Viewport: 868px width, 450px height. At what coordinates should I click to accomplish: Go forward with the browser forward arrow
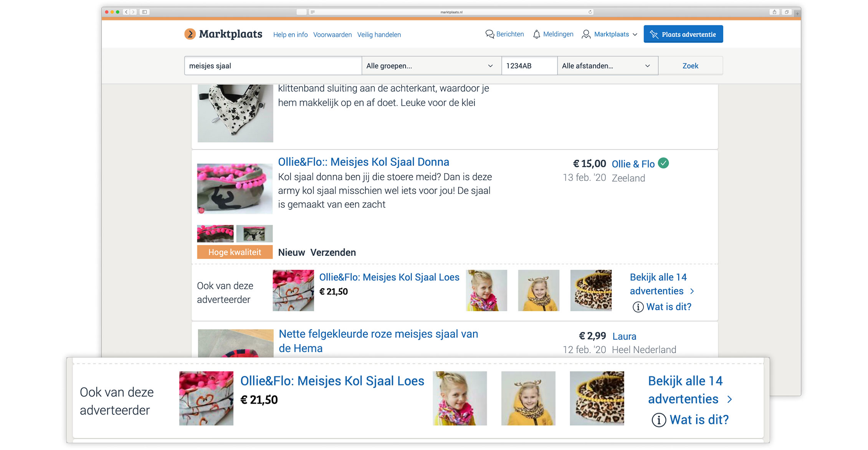(133, 12)
